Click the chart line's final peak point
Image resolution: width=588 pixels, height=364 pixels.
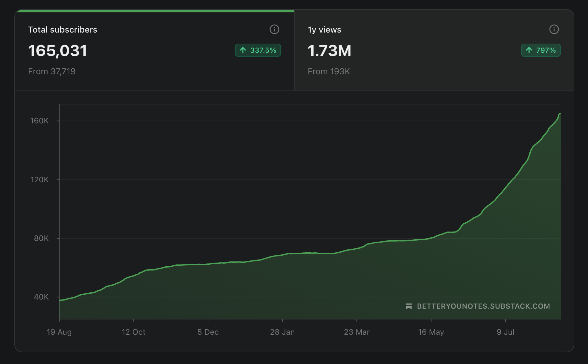point(560,114)
